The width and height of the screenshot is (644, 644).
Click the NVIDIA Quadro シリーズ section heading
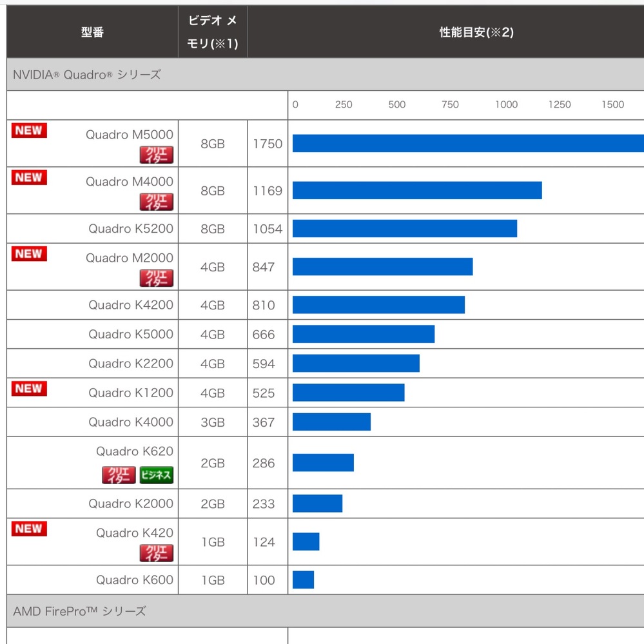[x=87, y=74]
